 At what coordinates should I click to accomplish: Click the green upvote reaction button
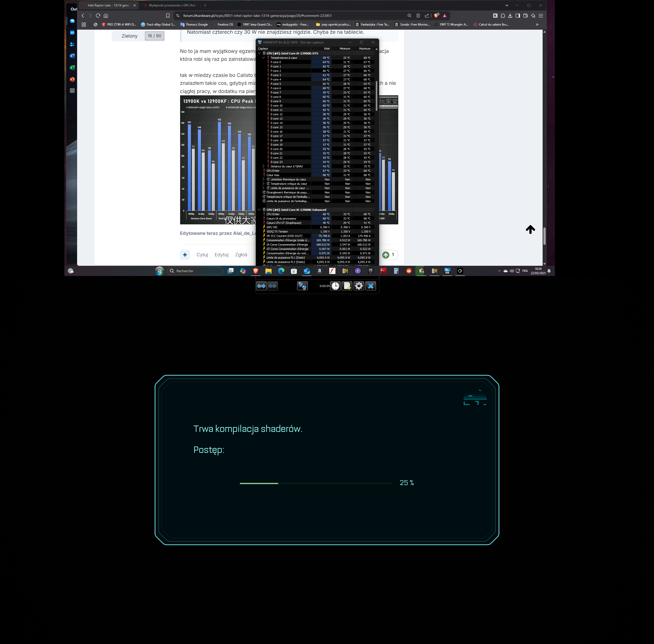pos(386,255)
